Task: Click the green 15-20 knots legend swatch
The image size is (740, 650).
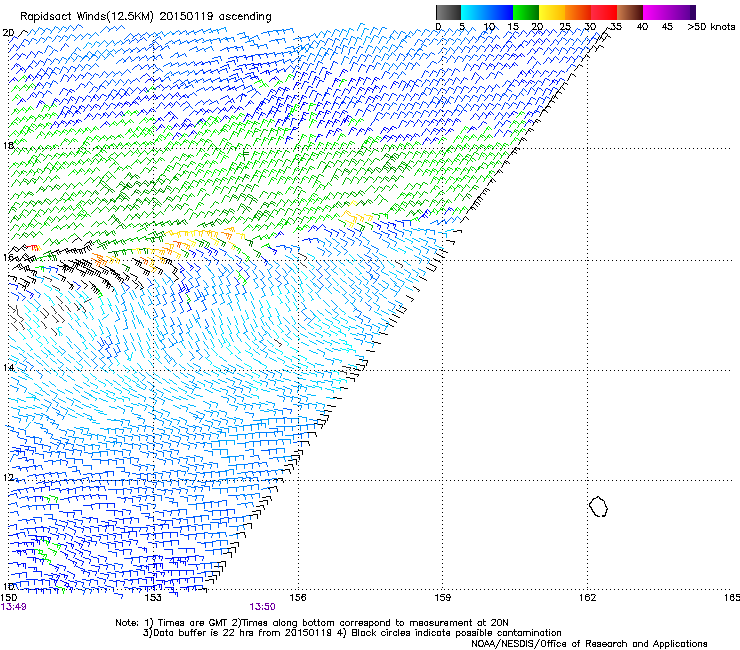Action: tap(526, 12)
